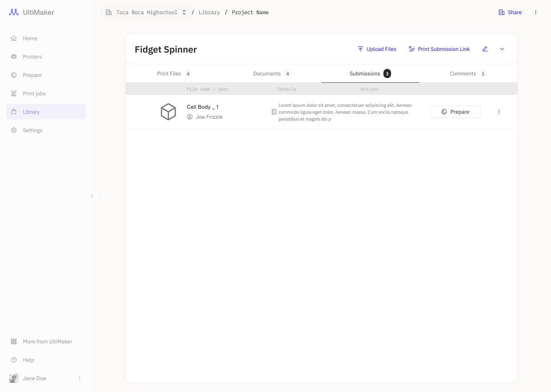
Task: Open the options menu for Cell Body _ 1
Action: coord(499,112)
